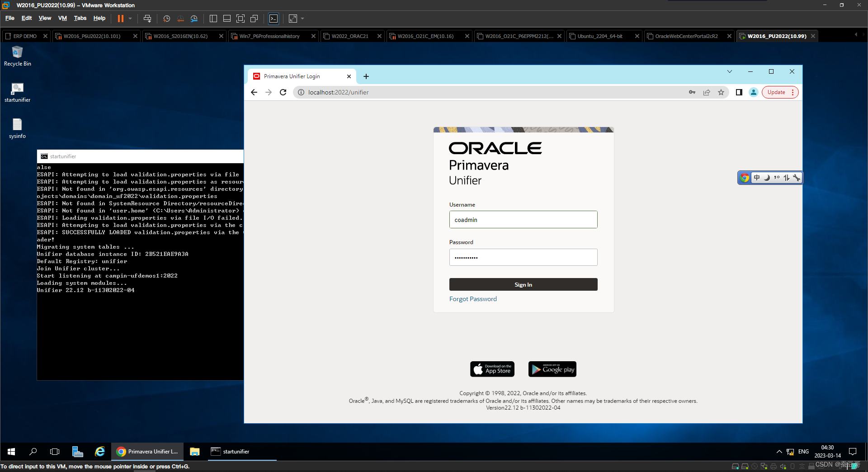Viewport: 868px width, 472px height.
Task: Open the VM menu in VMware
Action: (62, 18)
